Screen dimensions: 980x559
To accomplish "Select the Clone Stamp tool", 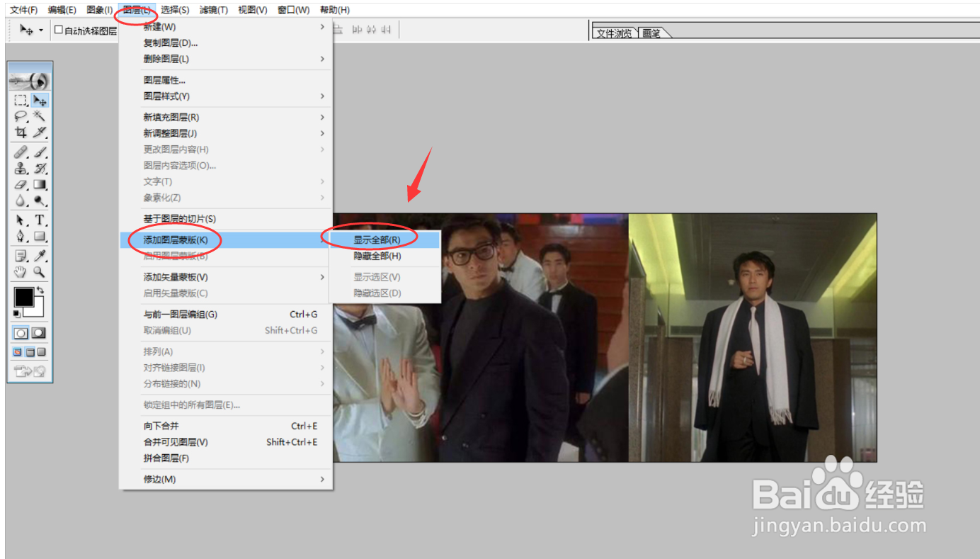I will pos(21,168).
